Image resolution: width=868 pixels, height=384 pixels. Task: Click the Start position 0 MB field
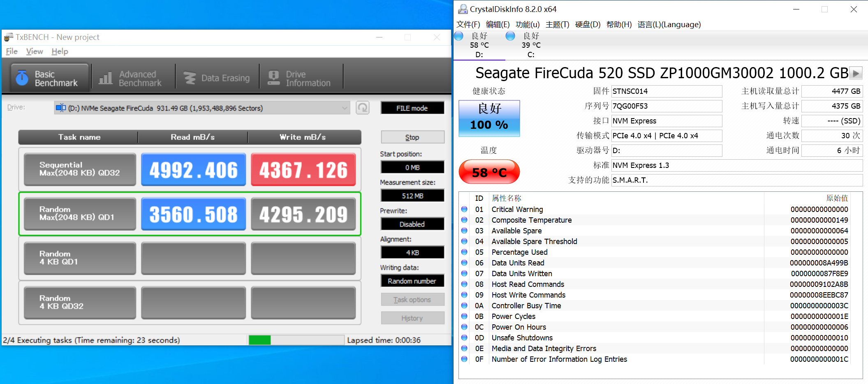pos(412,168)
